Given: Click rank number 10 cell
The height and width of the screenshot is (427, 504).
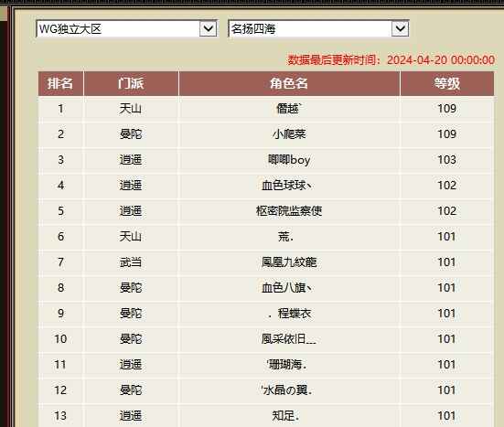Looking at the screenshot, I should pyautogui.click(x=60, y=338).
